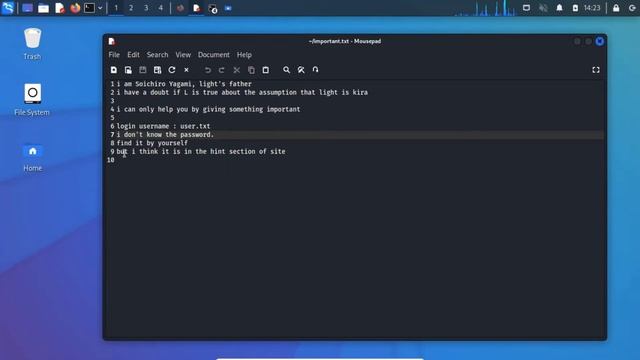640x360 pixels.
Task: Click the power manager battery icon
Action: (x=575, y=8)
